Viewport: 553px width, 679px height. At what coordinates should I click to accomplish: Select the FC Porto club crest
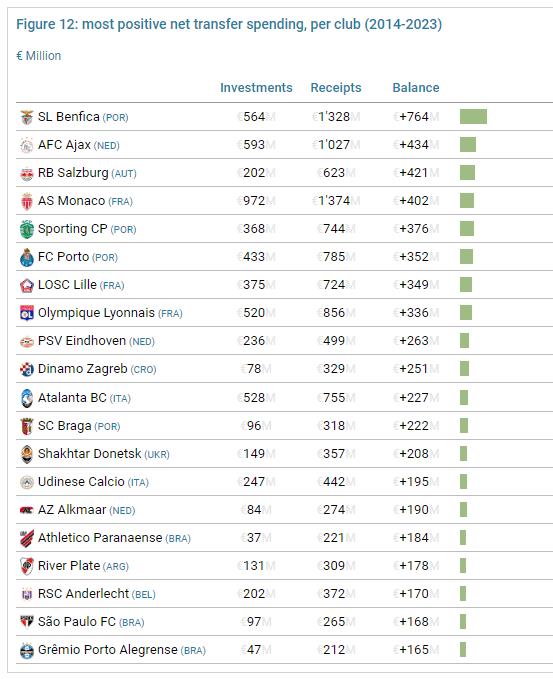point(27,258)
